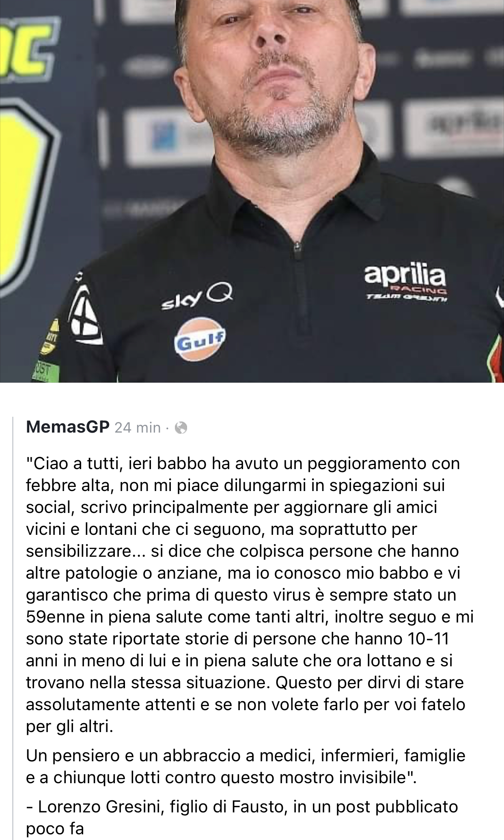The image size is (504, 840).
Task: Tap the aprilia Racing logo on shirt
Action: [405, 281]
